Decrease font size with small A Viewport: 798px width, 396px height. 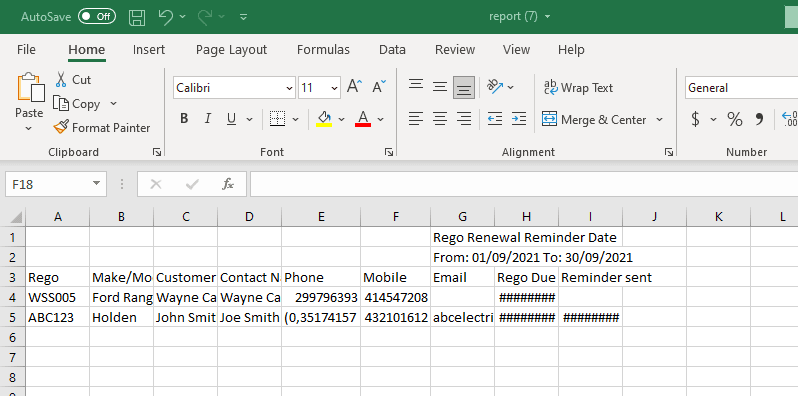click(x=379, y=87)
